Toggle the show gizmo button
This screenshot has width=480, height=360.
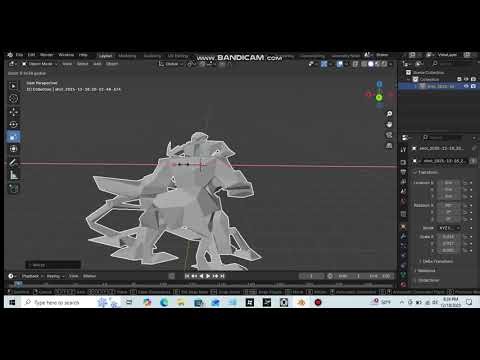(x=324, y=64)
